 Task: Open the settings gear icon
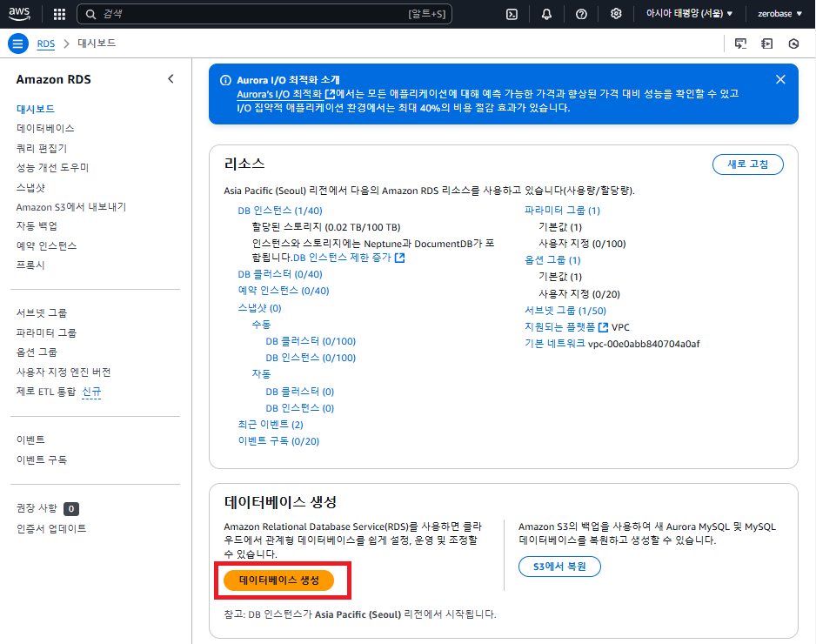(616, 14)
